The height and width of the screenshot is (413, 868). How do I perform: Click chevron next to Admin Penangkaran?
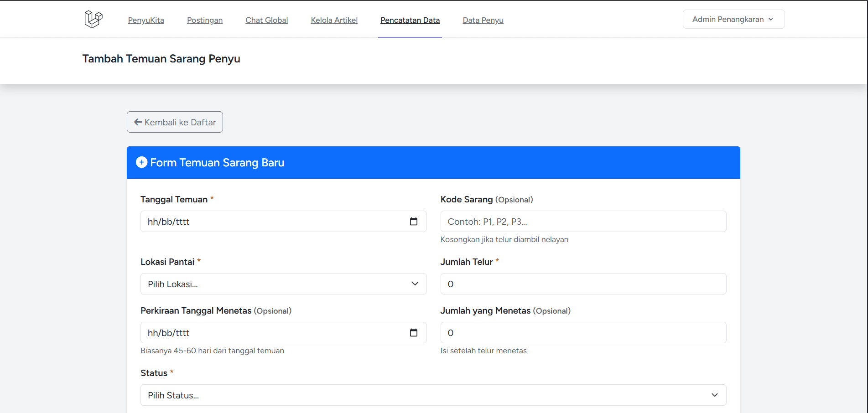[x=771, y=19]
